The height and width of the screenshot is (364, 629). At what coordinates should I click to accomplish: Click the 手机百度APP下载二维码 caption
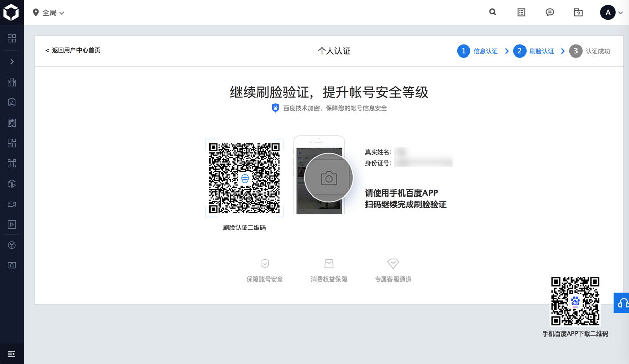(575, 334)
